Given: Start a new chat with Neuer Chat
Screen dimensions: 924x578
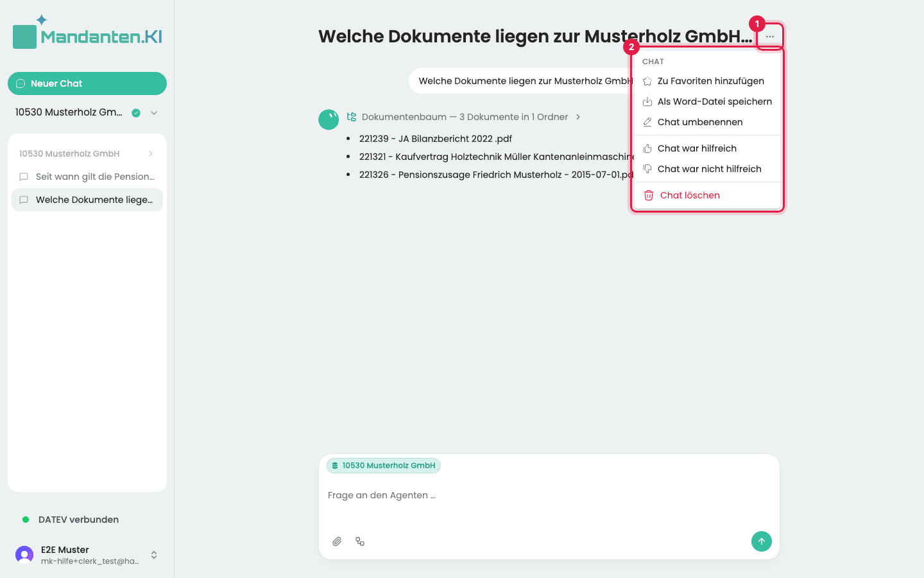Looking at the screenshot, I should pos(87,83).
